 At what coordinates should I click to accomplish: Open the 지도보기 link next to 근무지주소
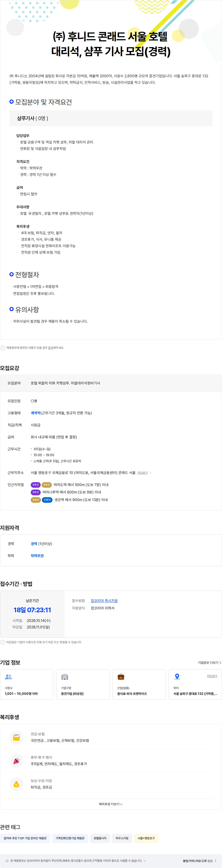click(142, 473)
